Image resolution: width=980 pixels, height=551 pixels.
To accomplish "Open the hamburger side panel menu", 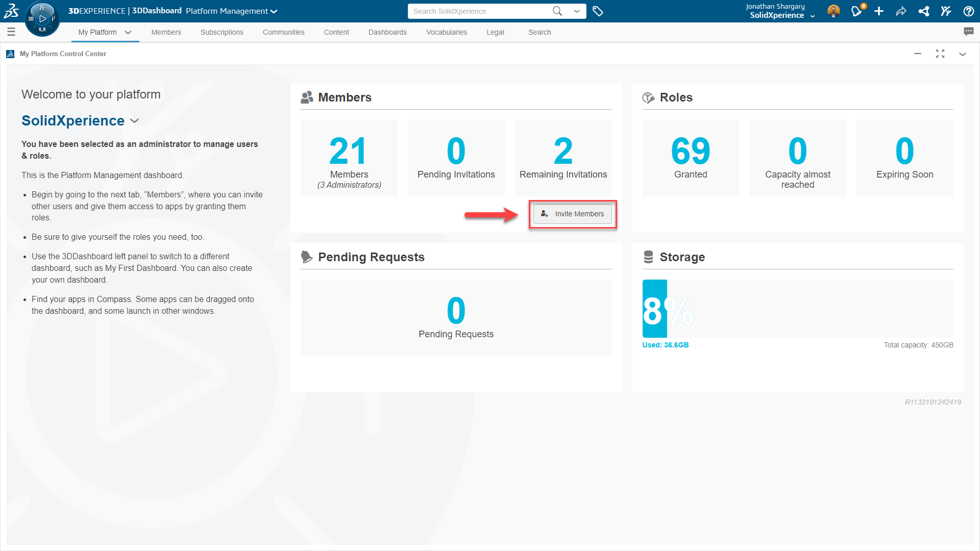I will coord(11,32).
